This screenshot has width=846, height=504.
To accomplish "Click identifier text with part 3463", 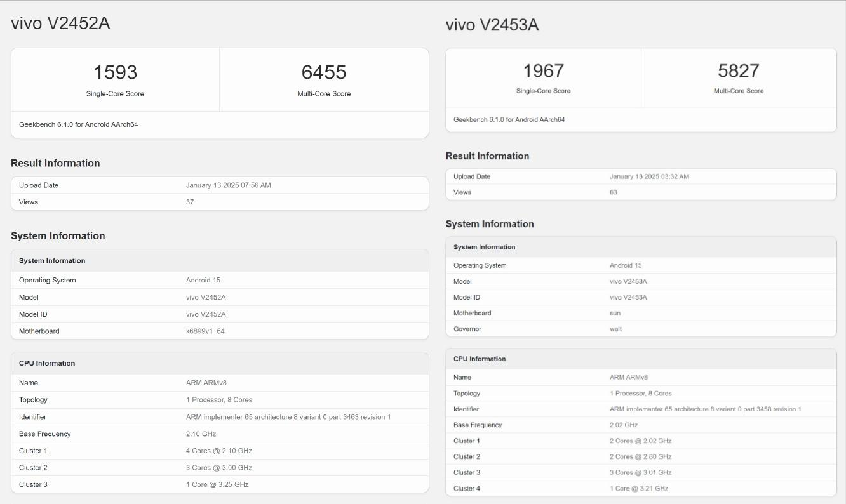I will point(288,417).
